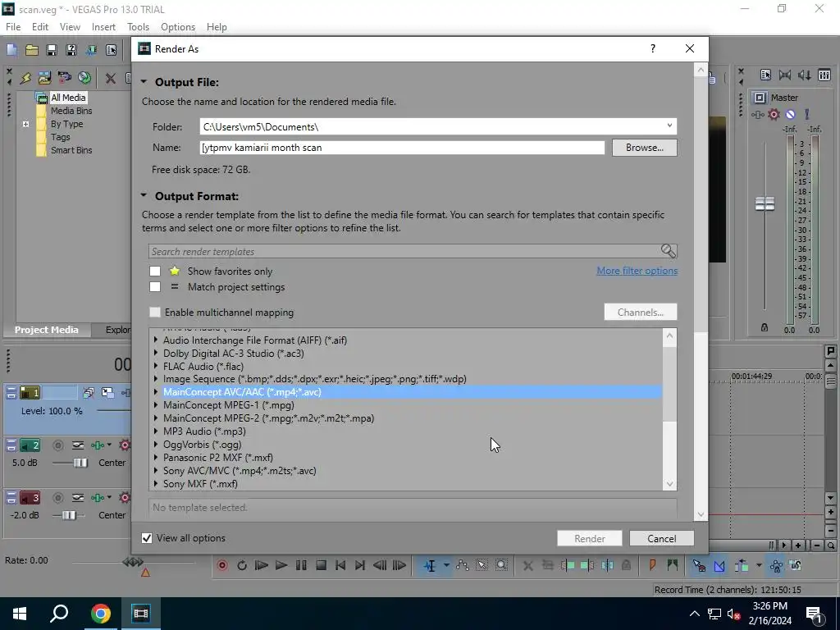Expand the MP3 Audio template group
Image resolution: width=840 pixels, height=630 pixels.
[156, 431]
